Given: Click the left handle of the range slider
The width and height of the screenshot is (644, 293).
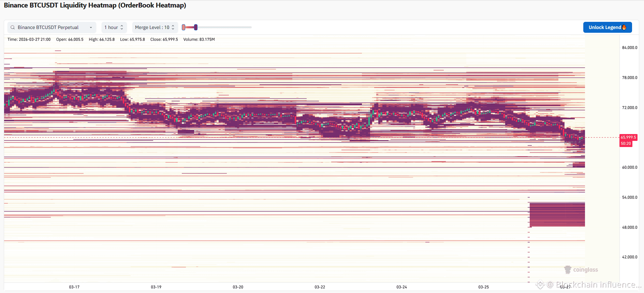Looking at the screenshot, I should [184, 27].
